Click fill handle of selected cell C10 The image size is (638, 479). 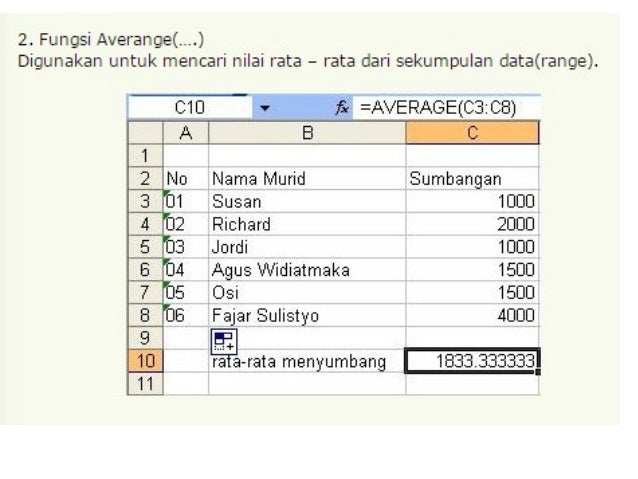click(538, 372)
